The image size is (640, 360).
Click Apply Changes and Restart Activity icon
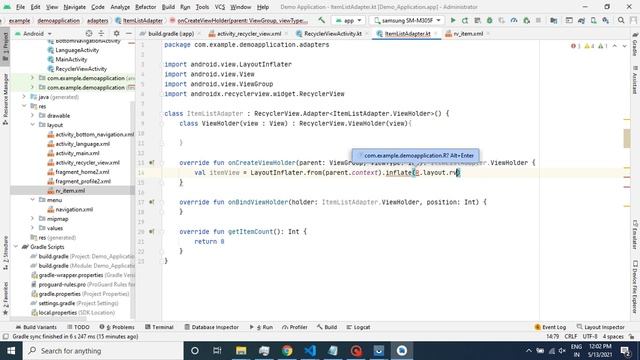(465, 20)
